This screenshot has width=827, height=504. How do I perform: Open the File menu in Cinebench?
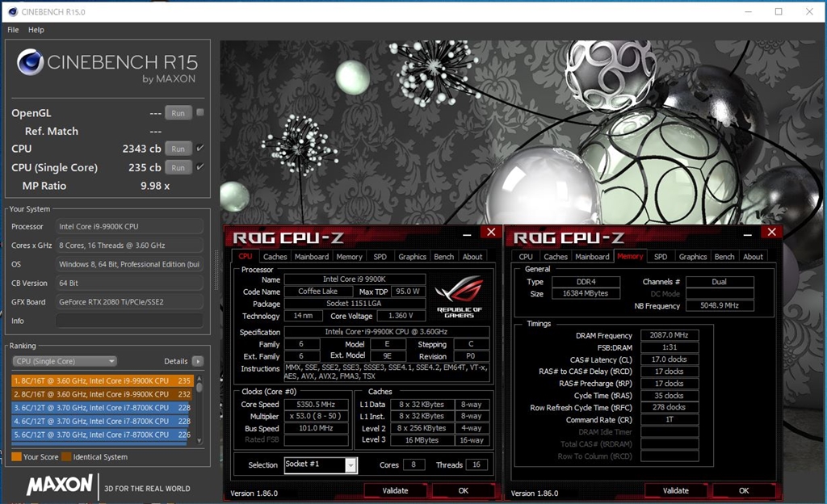13,30
